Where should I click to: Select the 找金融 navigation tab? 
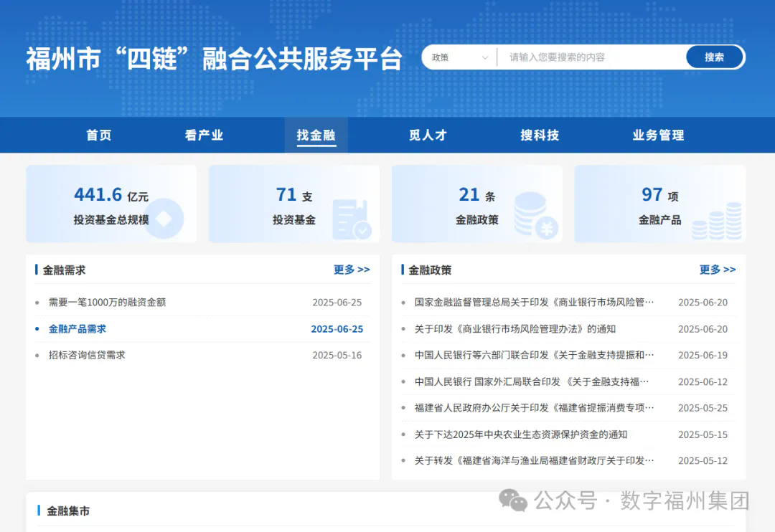[316, 136]
